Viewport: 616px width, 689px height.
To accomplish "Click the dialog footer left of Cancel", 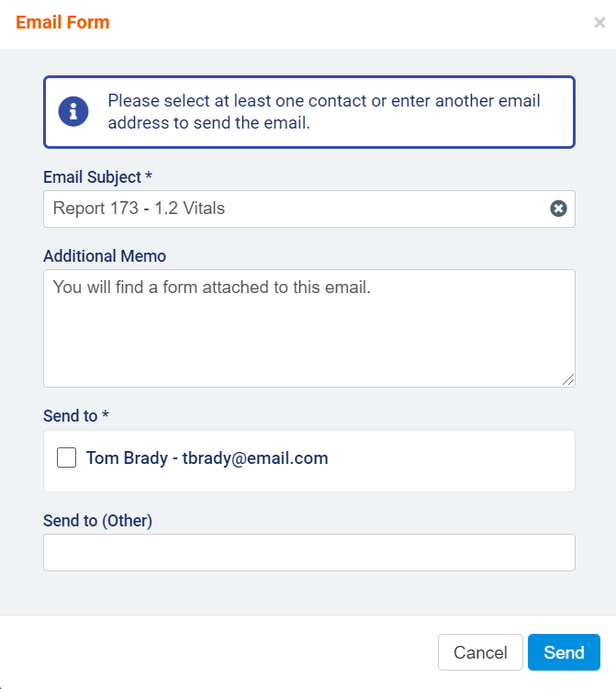I will [x=220, y=652].
